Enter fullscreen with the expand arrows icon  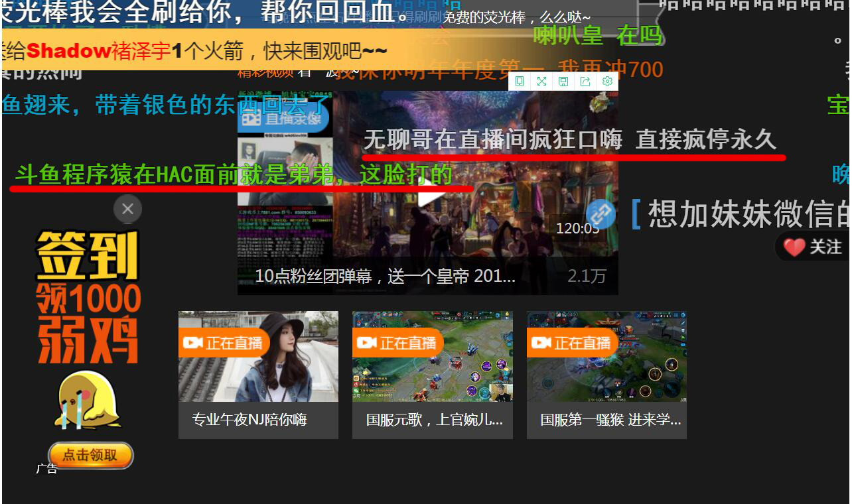[541, 81]
